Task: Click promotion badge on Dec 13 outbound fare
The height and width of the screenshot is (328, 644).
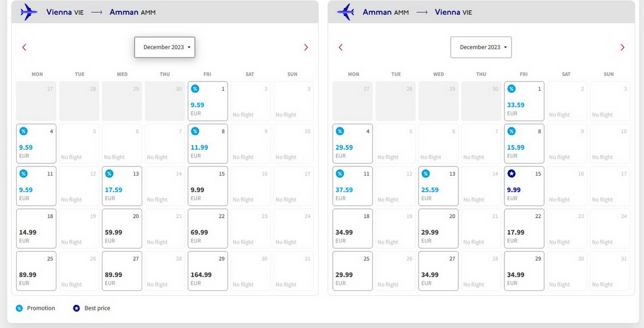Action: coord(109,173)
